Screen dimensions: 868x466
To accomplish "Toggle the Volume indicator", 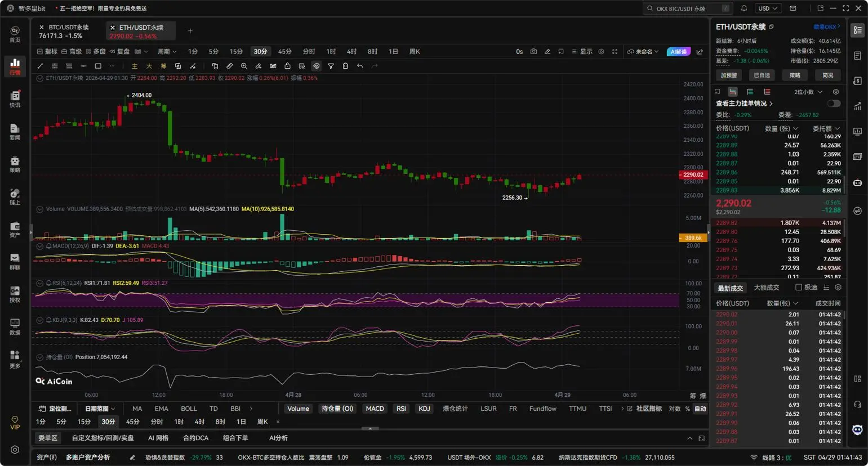I will pos(298,409).
